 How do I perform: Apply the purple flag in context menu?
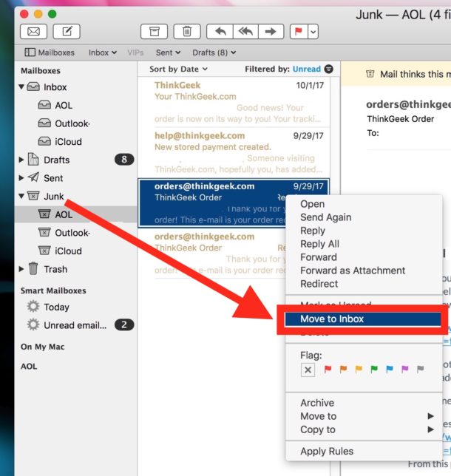click(x=405, y=369)
